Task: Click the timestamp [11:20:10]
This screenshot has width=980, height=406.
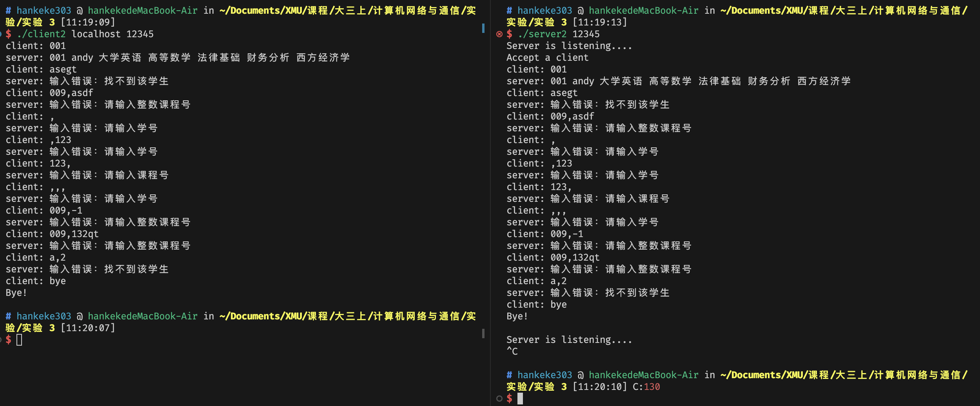Action: point(599,387)
